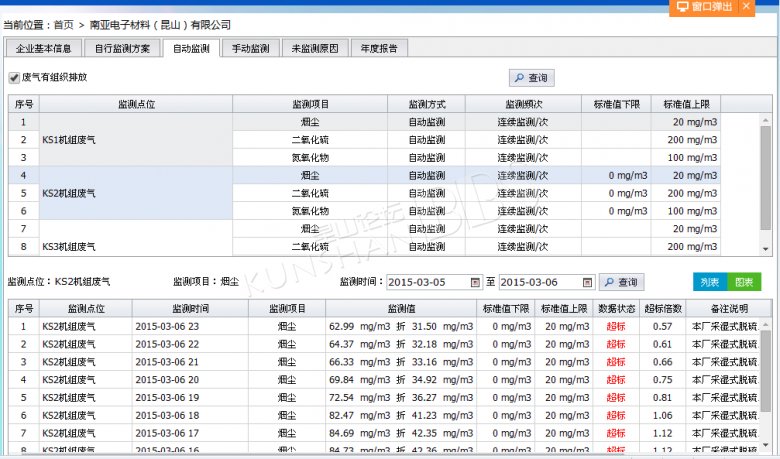
Task: Switch to the green 图表 chart view
Action: point(743,282)
